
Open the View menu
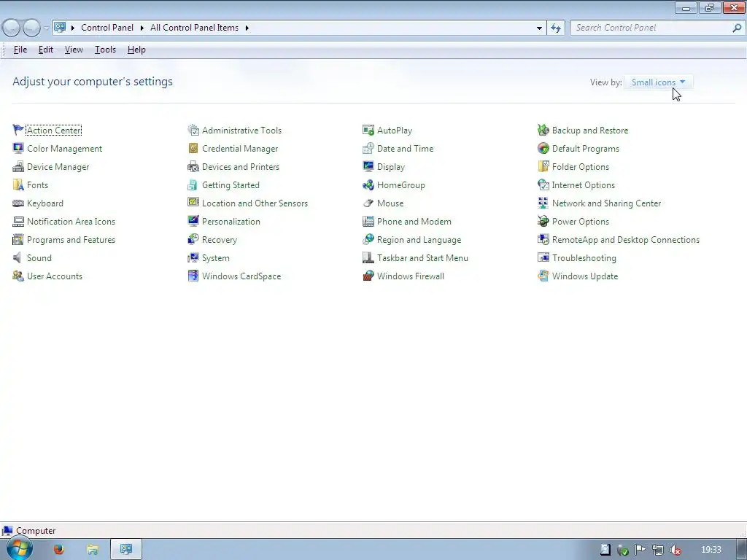coord(74,50)
